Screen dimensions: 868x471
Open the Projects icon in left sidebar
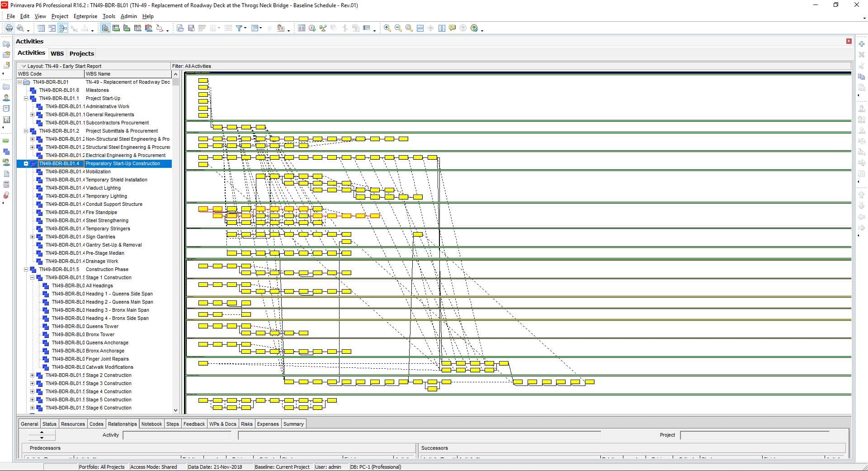coord(6,86)
